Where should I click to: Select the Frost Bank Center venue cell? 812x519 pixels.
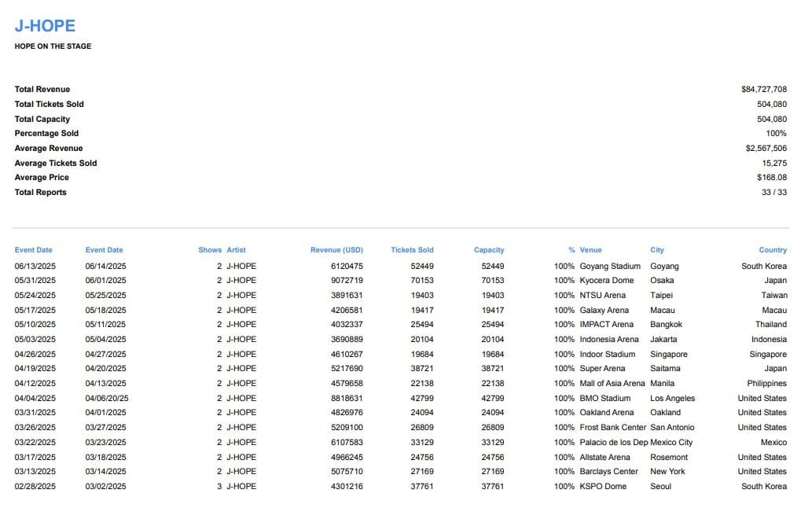tap(612, 427)
